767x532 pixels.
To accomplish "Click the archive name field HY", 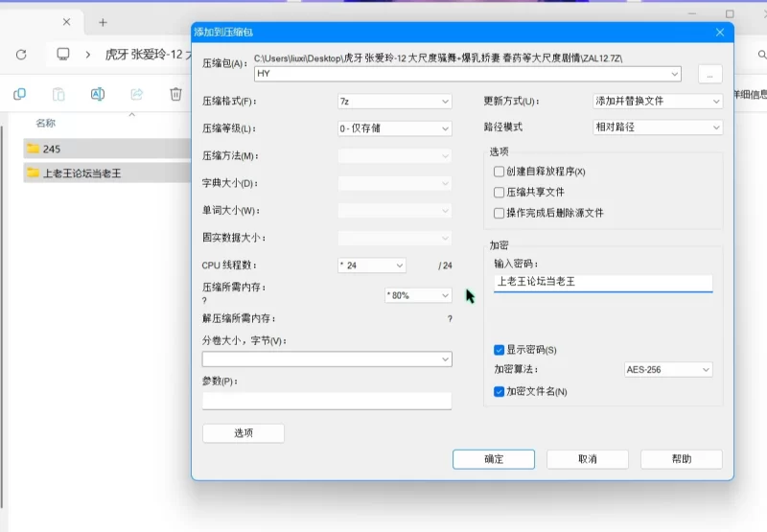I will tap(468, 74).
